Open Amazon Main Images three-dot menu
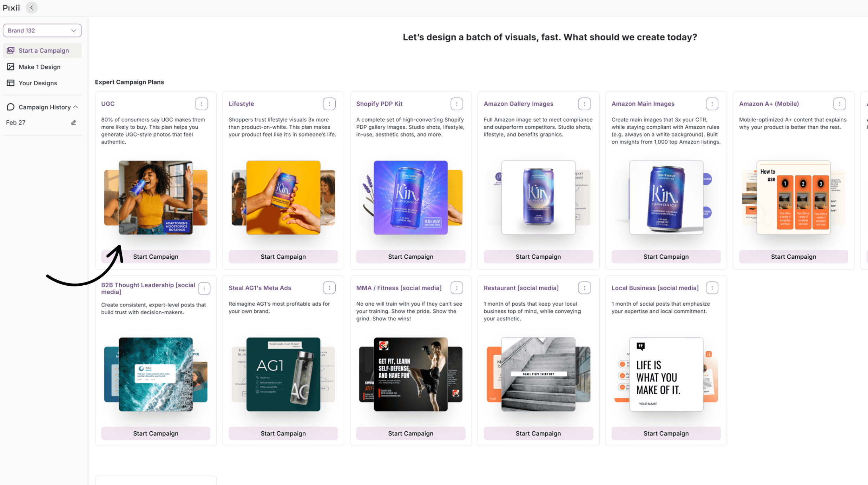This screenshot has height=485, width=868. 712,104
